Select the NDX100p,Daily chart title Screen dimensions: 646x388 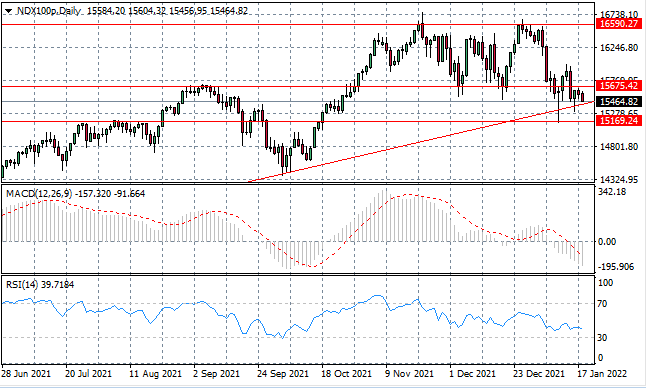pos(49,11)
